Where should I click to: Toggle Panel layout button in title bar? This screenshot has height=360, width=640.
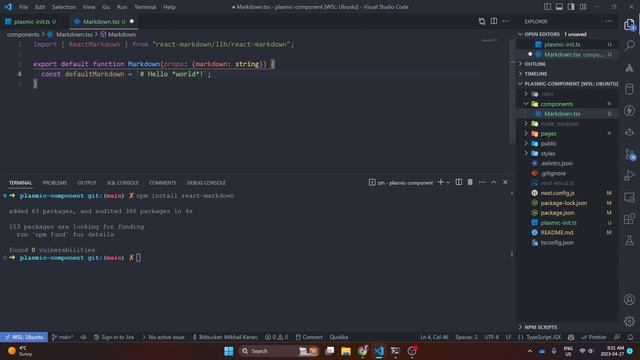559,7
